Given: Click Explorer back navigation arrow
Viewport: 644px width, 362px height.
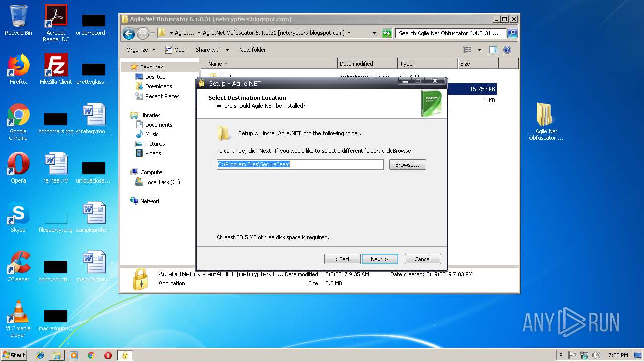Looking at the screenshot, I should (x=129, y=33).
